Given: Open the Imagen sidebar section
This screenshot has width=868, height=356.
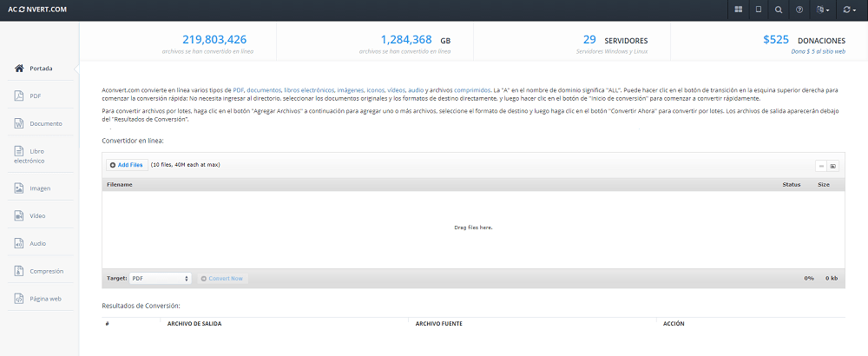Looking at the screenshot, I should (x=39, y=188).
